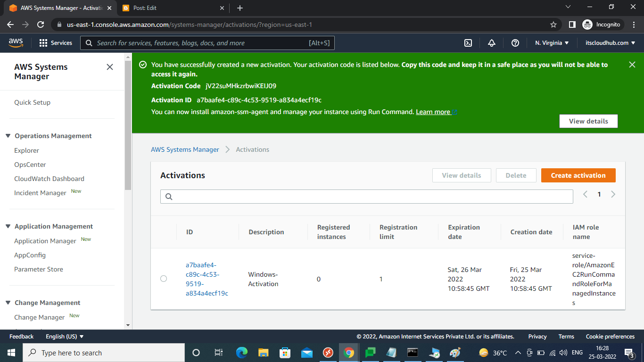Click the browser back arrow

10,25
